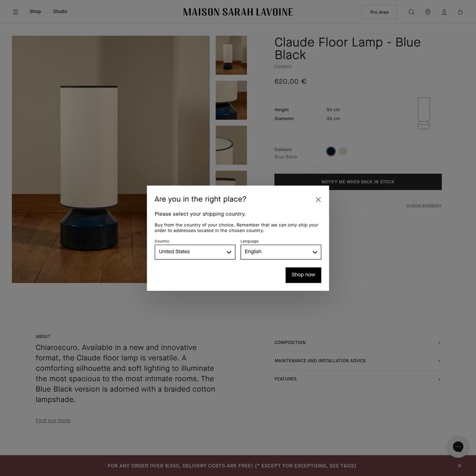Click the search magnifier icon

coord(411,12)
